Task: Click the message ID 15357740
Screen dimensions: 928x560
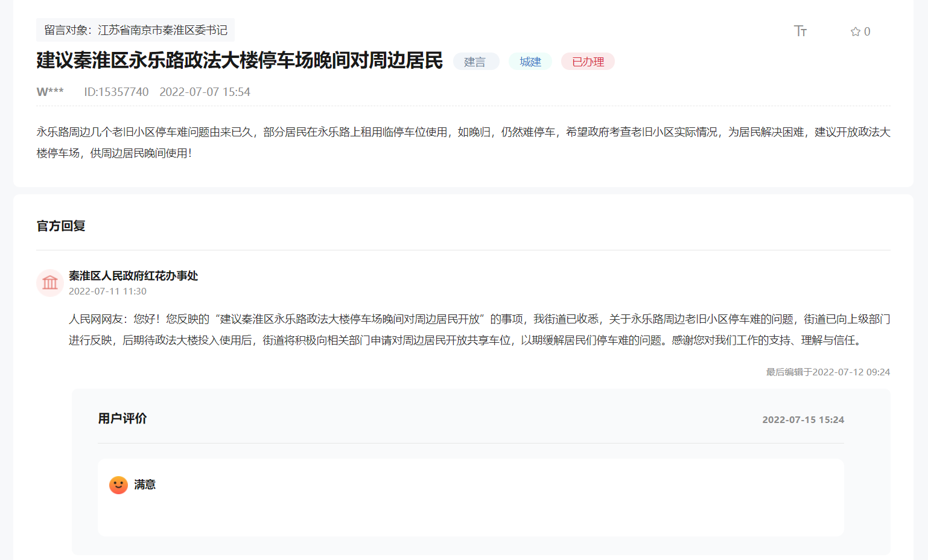Action: pos(116,92)
